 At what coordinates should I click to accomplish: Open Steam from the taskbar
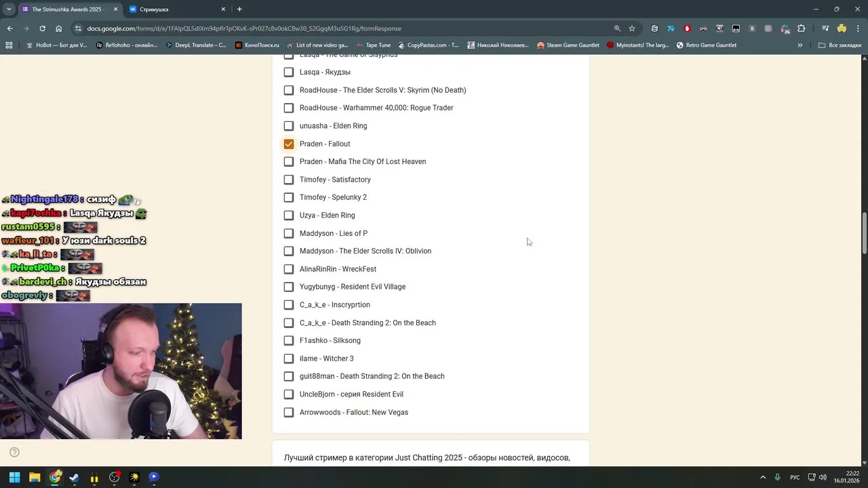coord(74,477)
